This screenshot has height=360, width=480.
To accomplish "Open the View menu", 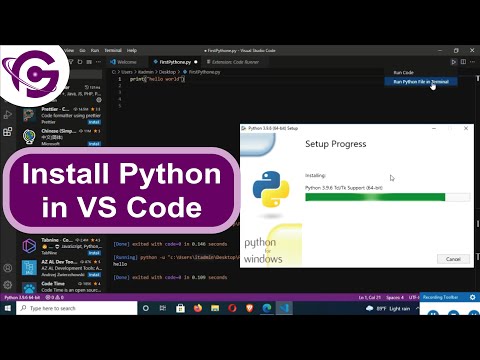I will (70, 50).
